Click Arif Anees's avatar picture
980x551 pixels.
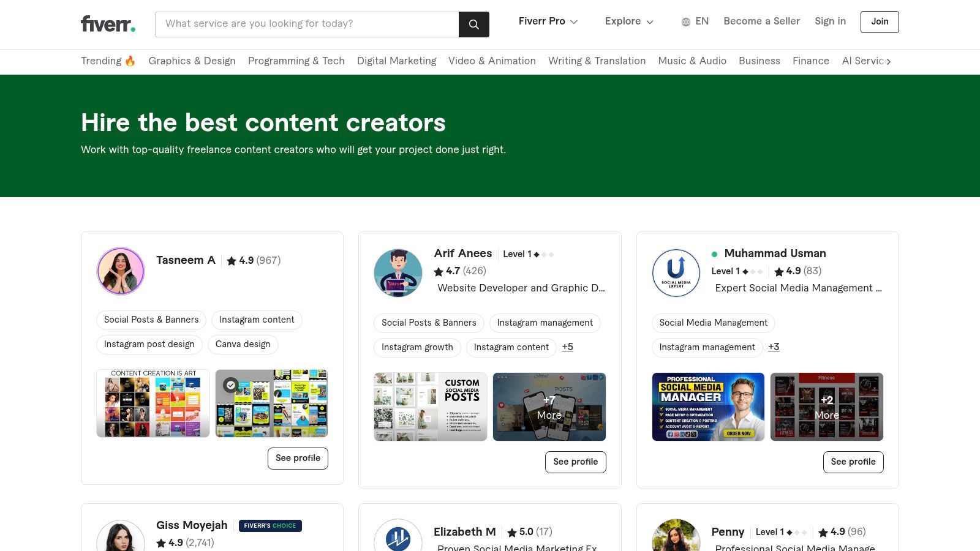[398, 273]
